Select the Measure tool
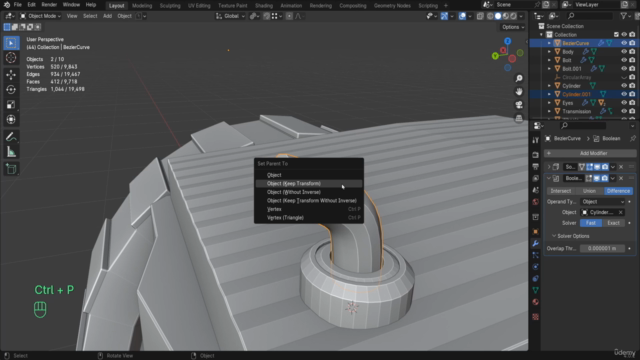The image size is (640, 360). (x=11, y=152)
